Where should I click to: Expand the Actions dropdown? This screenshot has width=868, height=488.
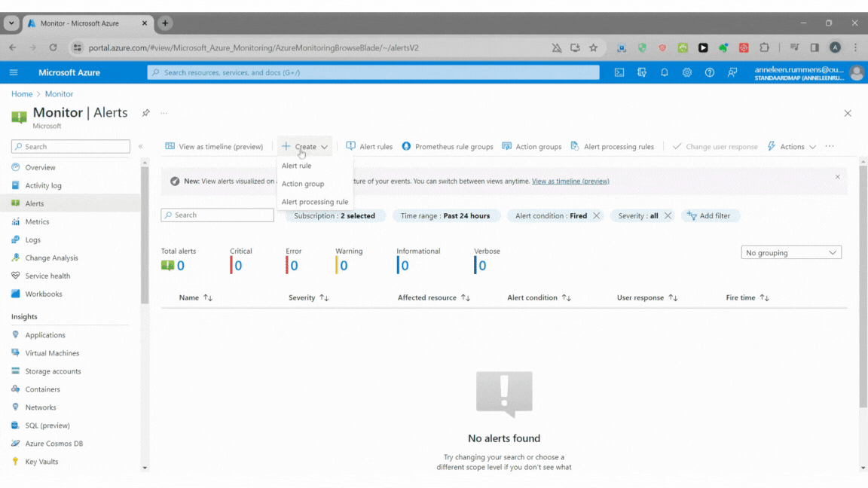[792, 147]
